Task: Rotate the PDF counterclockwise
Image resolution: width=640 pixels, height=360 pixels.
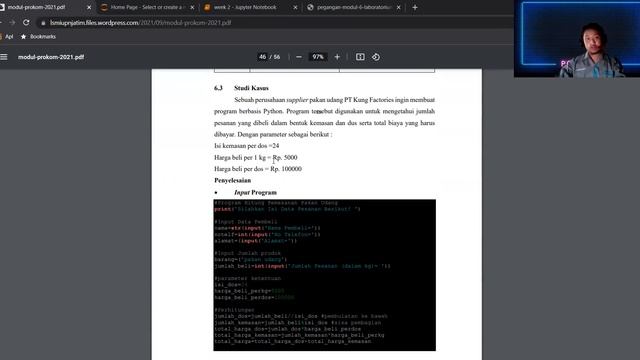Action: (x=376, y=57)
